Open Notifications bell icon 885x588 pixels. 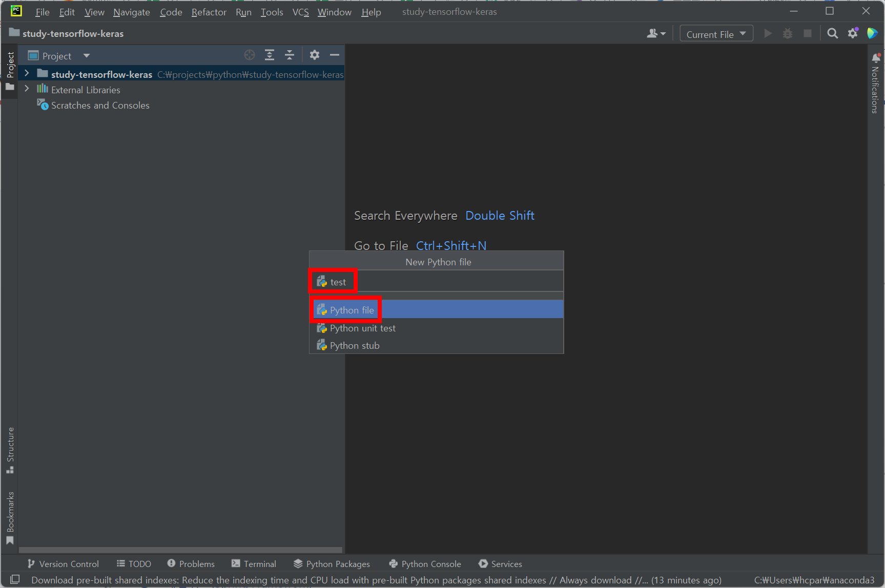coord(876,57)
